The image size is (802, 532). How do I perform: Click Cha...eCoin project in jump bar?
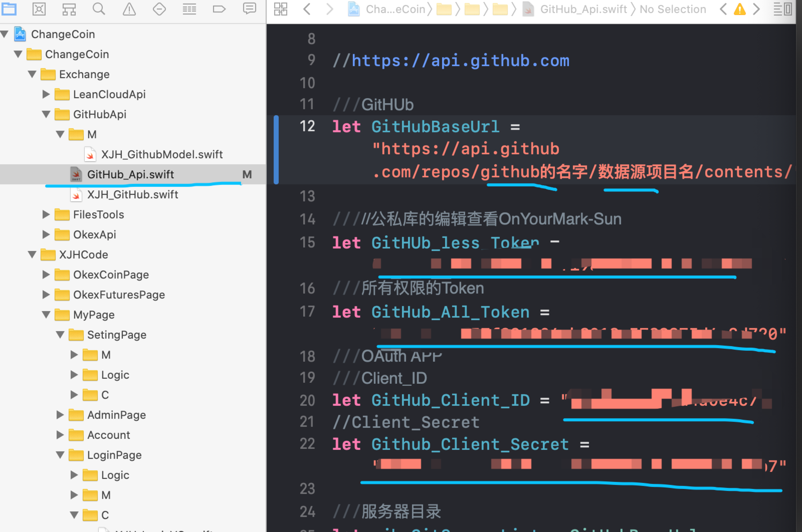click(386, 9)
